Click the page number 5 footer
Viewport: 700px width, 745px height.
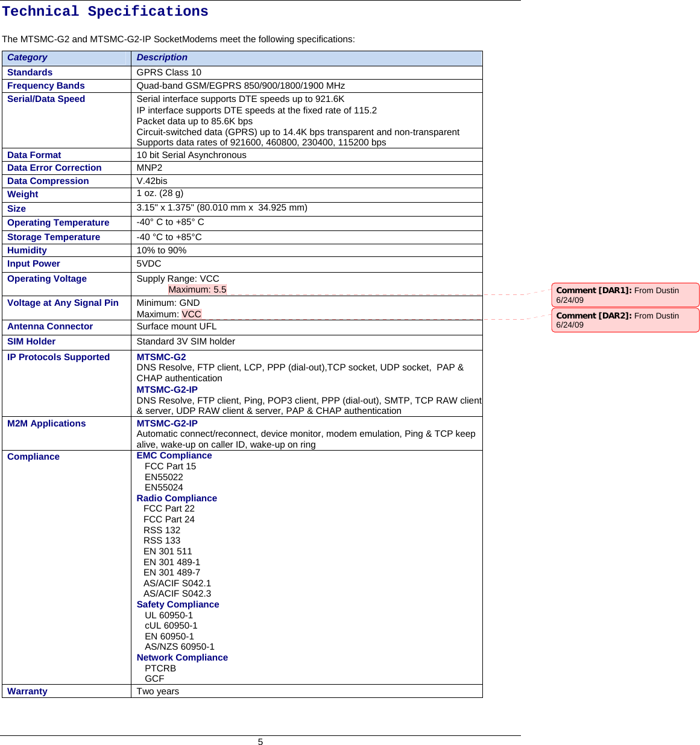260,742
